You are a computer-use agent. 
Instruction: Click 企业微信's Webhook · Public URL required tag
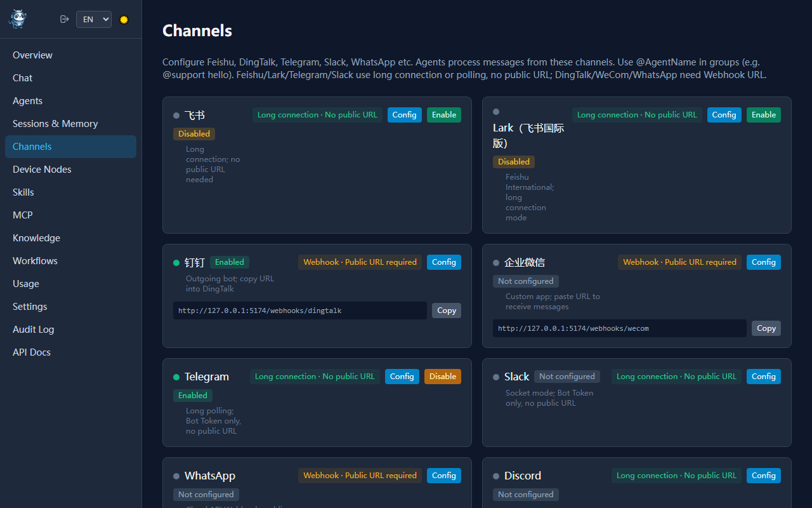(x=680, y=262)
